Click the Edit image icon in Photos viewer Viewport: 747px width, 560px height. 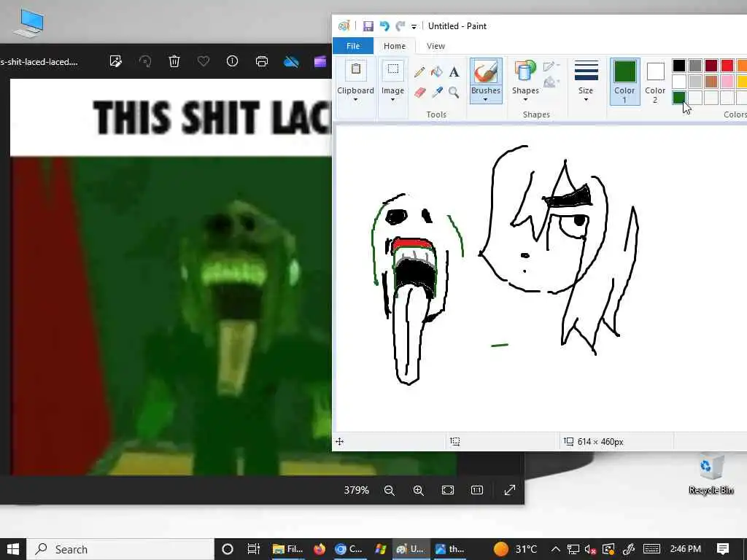[x=115, y=61]
